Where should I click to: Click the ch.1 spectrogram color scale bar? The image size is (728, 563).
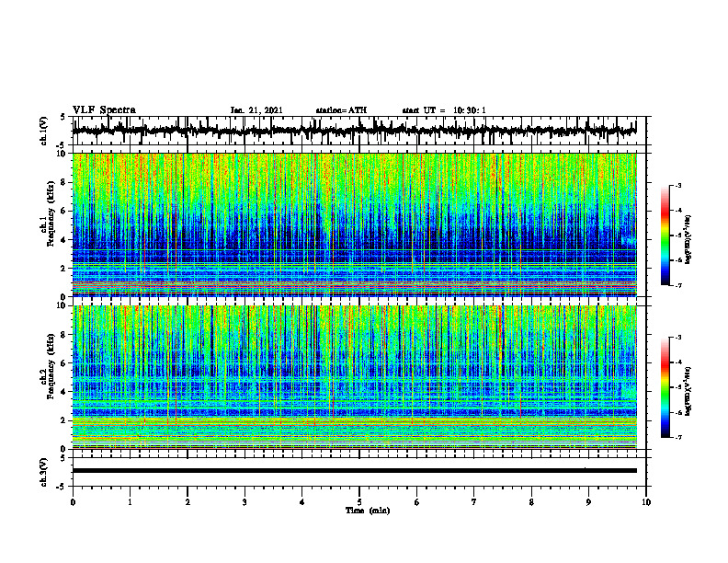(665, 236)
